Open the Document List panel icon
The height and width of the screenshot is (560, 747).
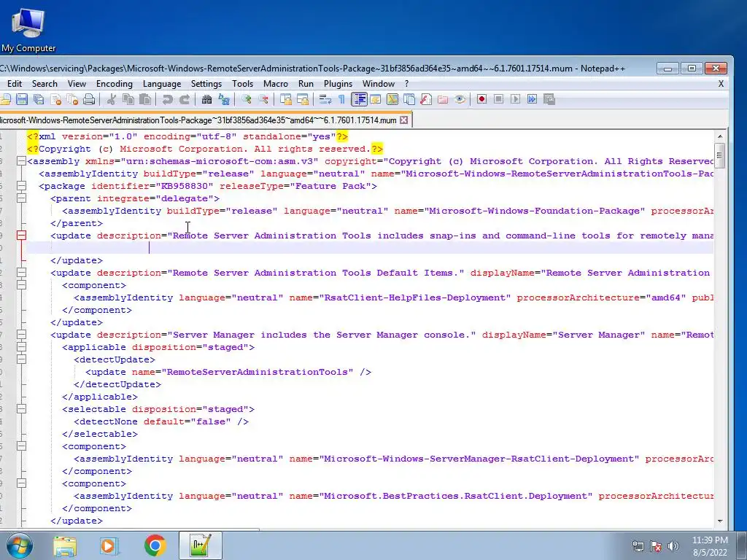tap(409, 99)
